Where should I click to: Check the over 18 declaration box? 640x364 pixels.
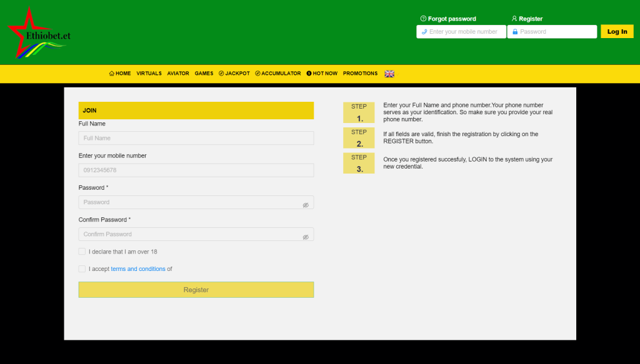click(x=82, y=252)
